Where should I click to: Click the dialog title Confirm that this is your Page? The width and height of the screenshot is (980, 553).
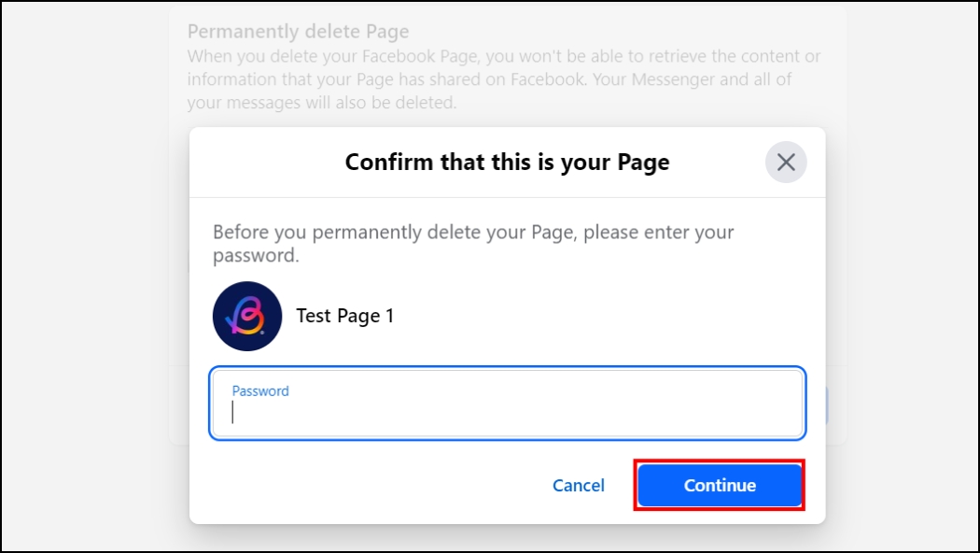pyautogui.click(x=507, y=162)
